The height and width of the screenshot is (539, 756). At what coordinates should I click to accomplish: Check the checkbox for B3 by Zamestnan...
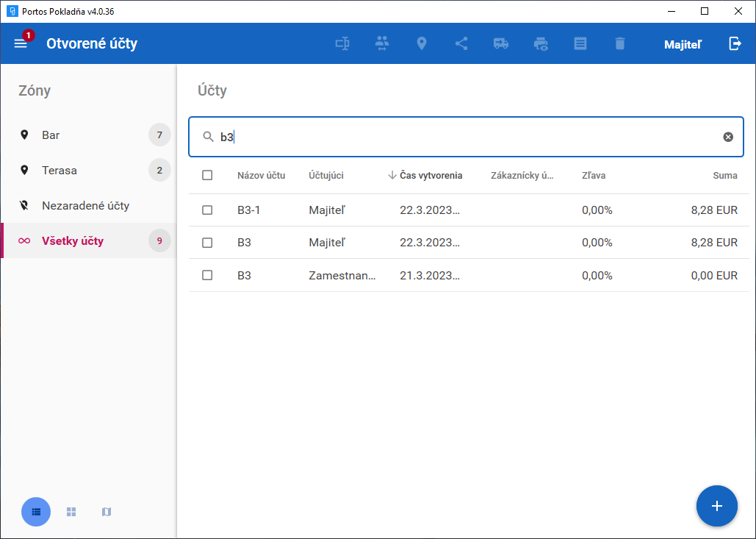[x=207, y=275]
